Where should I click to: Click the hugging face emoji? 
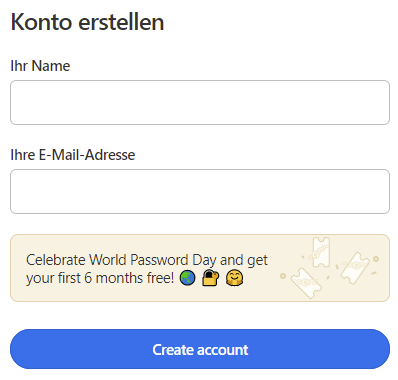[234, 278]
